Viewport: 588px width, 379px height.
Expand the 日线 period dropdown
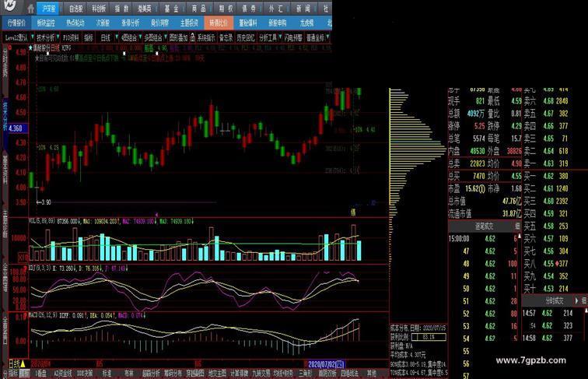[117, 37]
